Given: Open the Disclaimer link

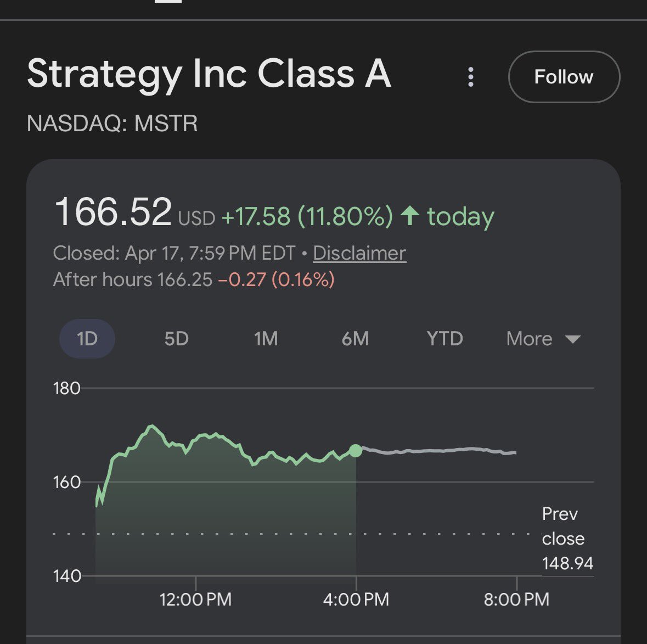Looking at the screenshot, I should (359, 253).
